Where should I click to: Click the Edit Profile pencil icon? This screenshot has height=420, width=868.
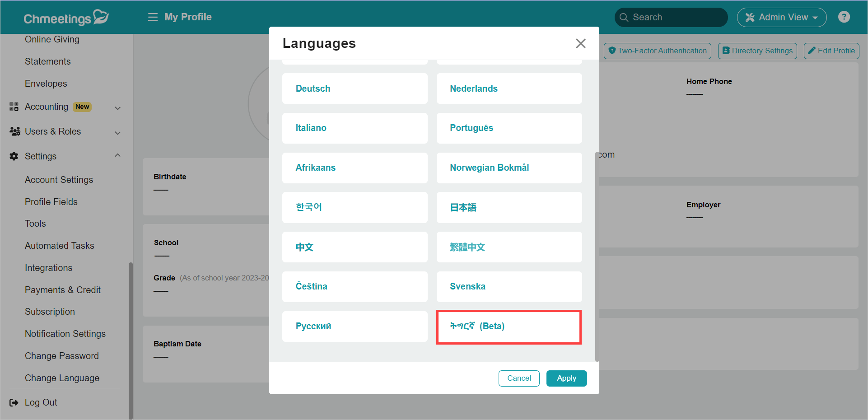[812, 51]
